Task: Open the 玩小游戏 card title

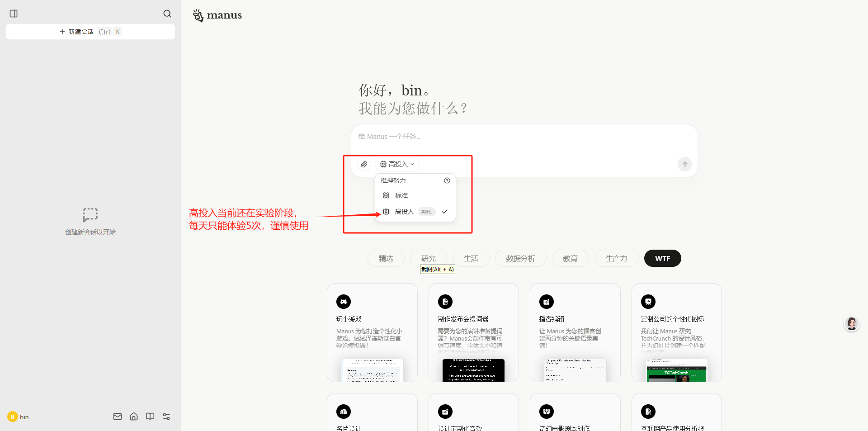Action: pyautogui.click(x=349, y=319)
